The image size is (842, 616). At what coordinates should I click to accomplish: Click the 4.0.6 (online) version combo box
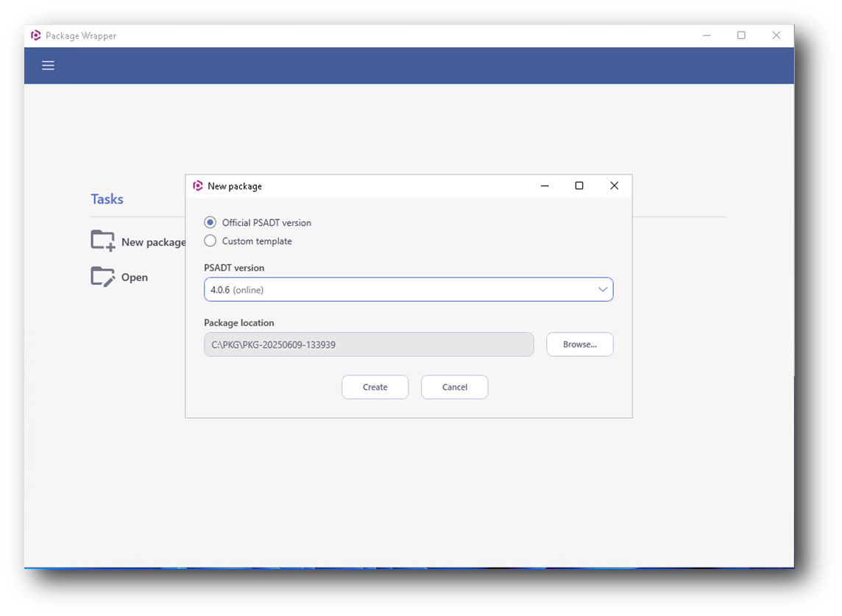pyautogui.click(x=408, y=289)
